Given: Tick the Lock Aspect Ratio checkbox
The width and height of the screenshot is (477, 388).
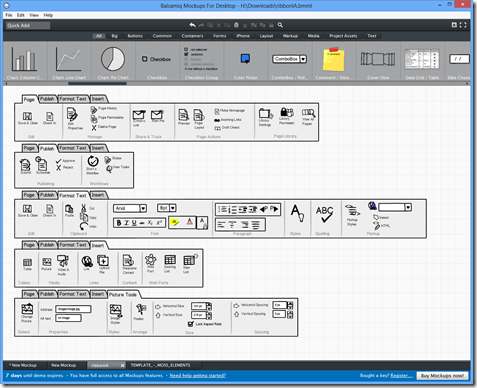Looking at the screenshot, I should pyautogui.click(x=191, y=324).
